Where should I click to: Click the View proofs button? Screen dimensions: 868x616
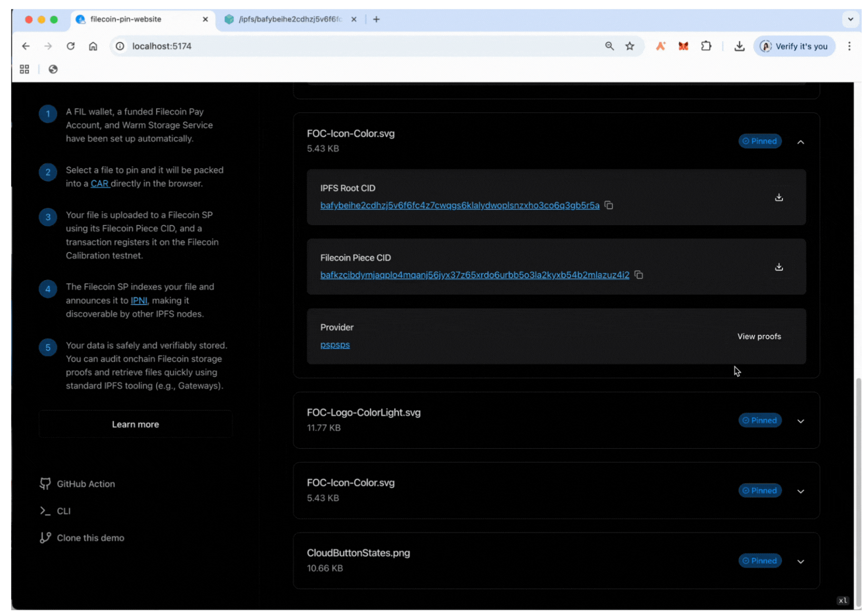[x=759, y=336]
